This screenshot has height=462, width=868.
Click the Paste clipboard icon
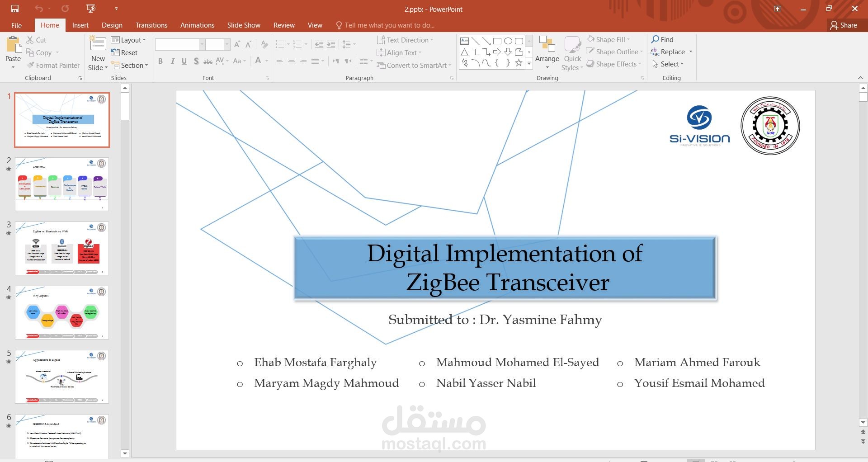(13, 45)
